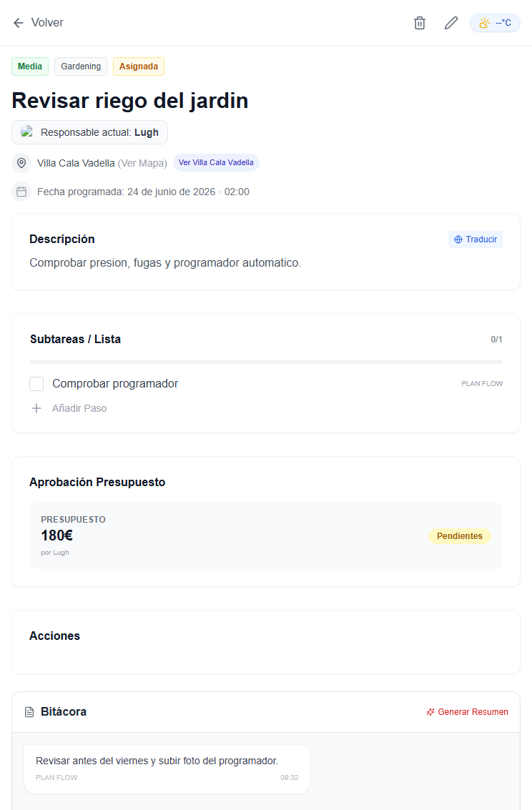The height and width of the screenshot is (810, 532).
Task: Open Ver Villa Cala Vadella link
Action: coord(216,162)
